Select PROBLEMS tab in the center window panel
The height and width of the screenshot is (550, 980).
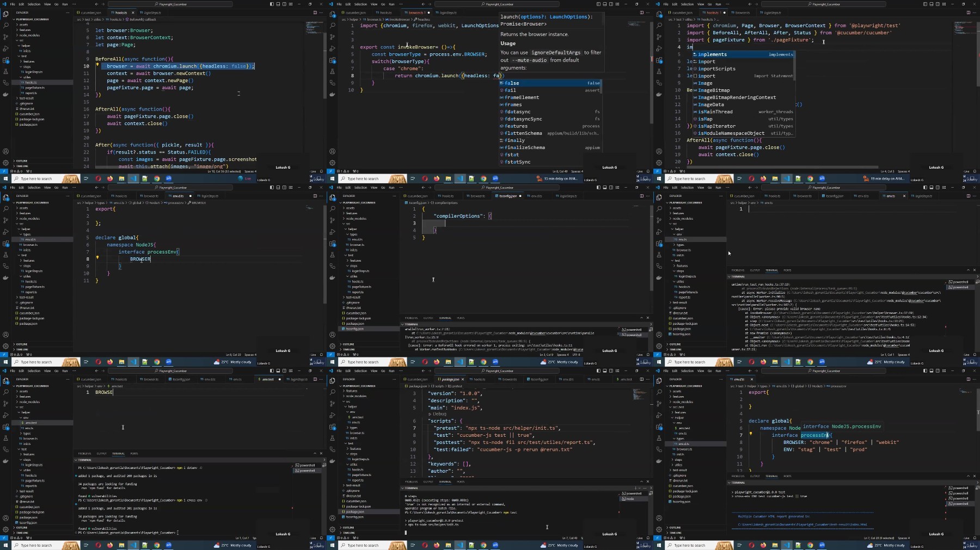click(411, 318)
